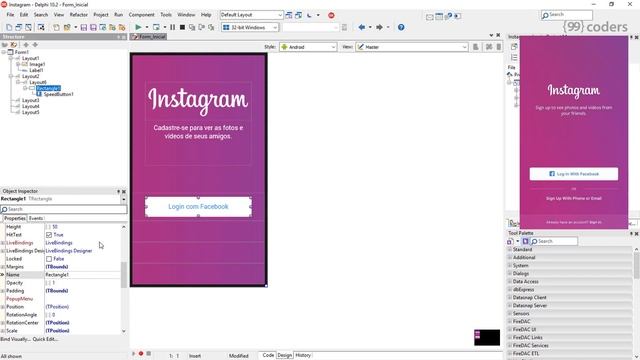Click the red record macro icon in status bar

(x=141, y=353)
